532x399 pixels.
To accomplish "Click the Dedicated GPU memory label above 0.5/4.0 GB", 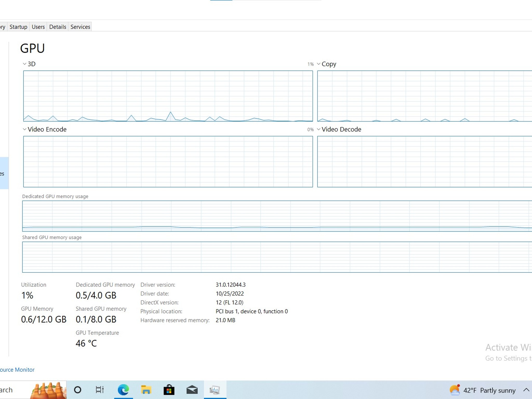I will click(x=105, y=285).
